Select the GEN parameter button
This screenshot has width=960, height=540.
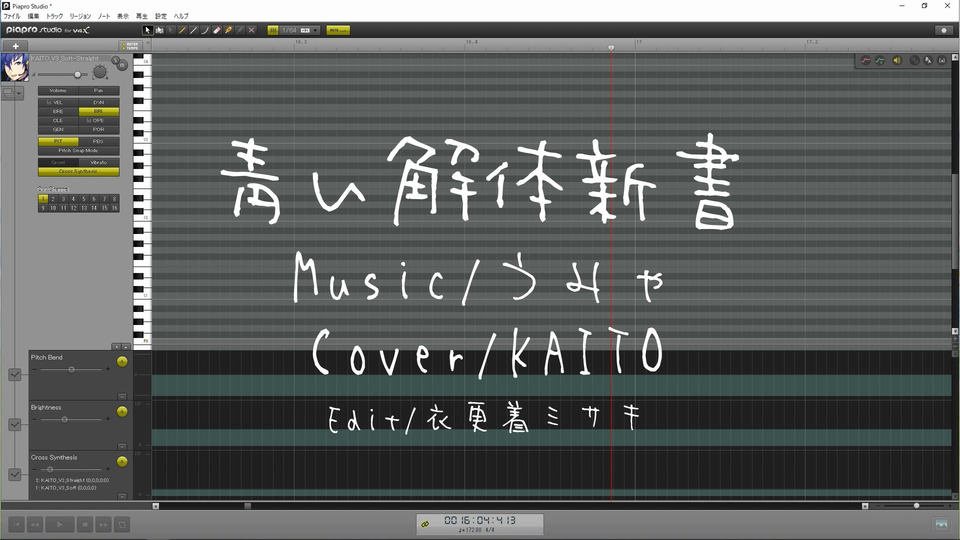pyautogui.click(x=58, y=130)
